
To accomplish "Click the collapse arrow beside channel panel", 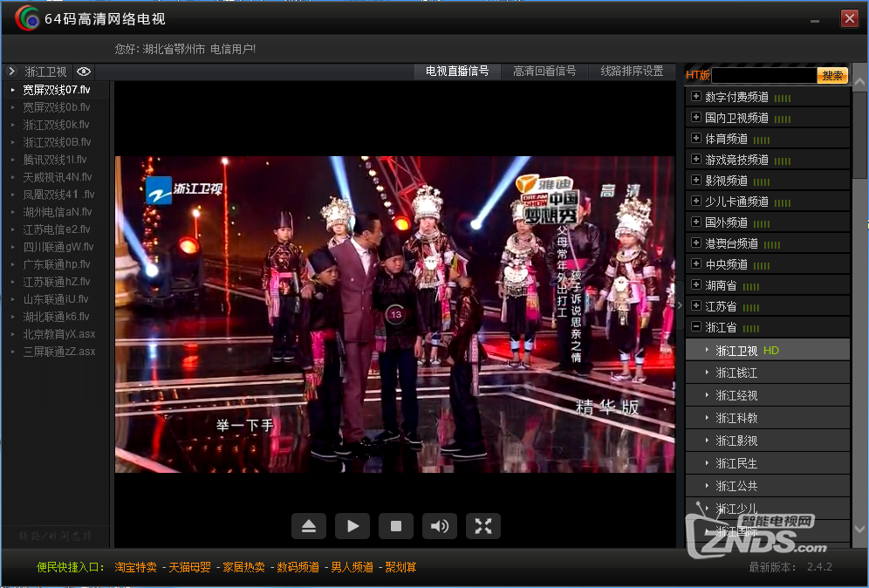I will 680,305.
